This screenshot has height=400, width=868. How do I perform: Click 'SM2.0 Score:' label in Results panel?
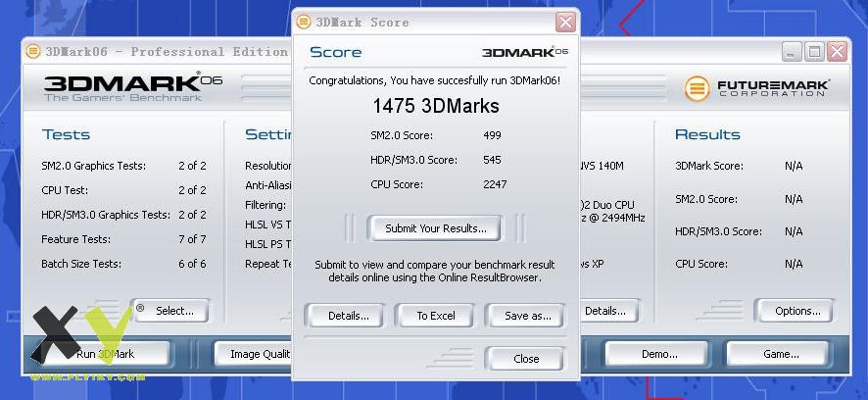[706, 199]
